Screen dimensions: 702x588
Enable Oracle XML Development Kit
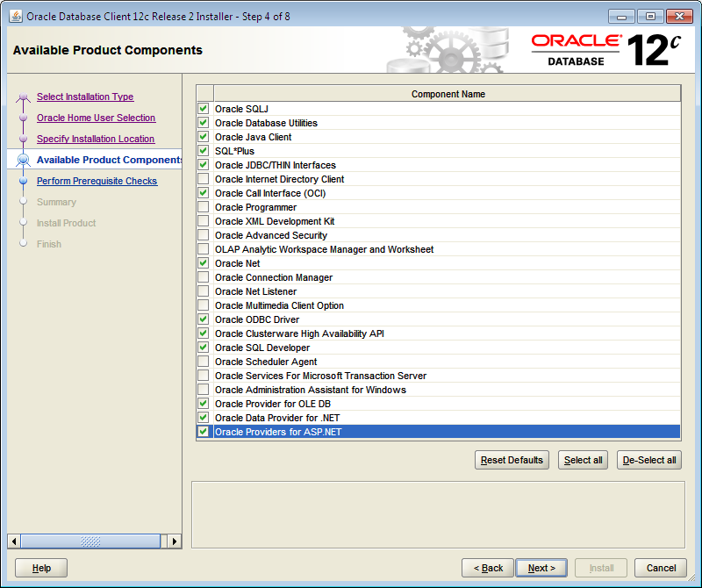pos(203,221)
